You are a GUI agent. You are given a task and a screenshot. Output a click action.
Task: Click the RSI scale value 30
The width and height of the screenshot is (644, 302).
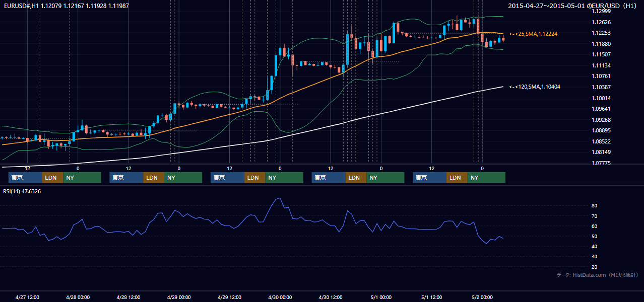pos(595,257)
